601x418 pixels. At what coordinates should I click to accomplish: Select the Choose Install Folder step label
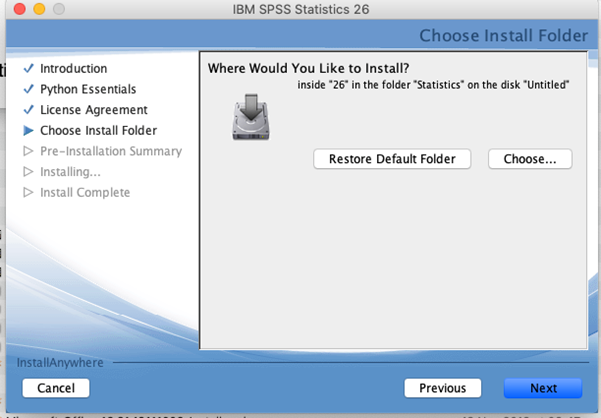[99, 131]
